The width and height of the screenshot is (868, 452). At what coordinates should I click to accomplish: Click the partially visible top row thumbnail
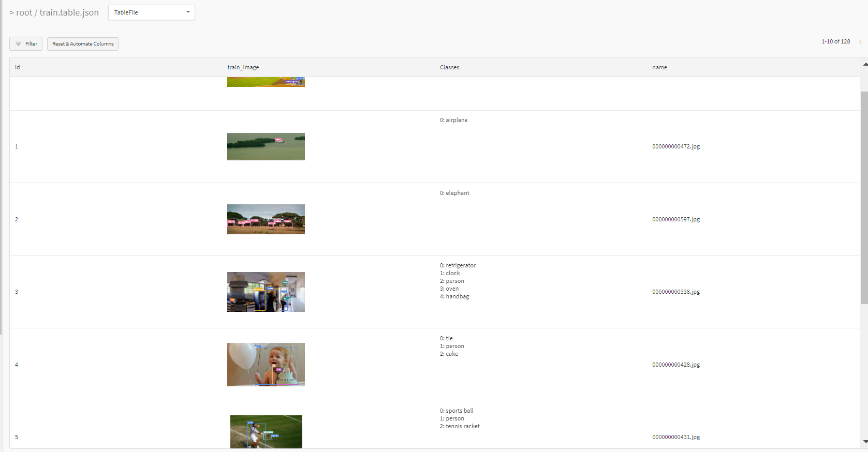click(x=266, y=82)
